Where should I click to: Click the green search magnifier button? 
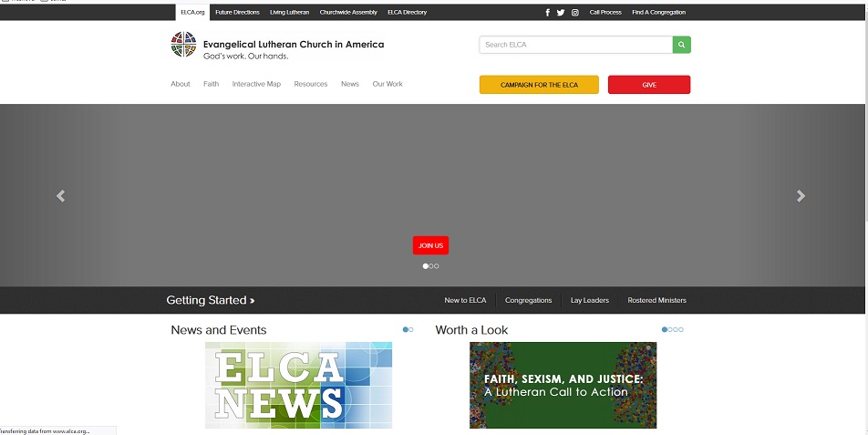(x=681, y=45)
